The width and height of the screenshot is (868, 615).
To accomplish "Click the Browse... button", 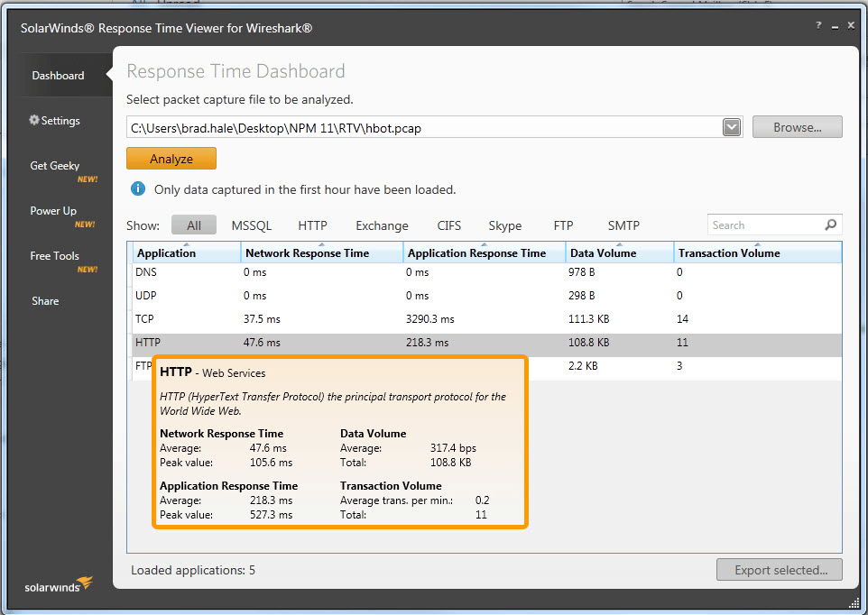I will tap(797, 127).
